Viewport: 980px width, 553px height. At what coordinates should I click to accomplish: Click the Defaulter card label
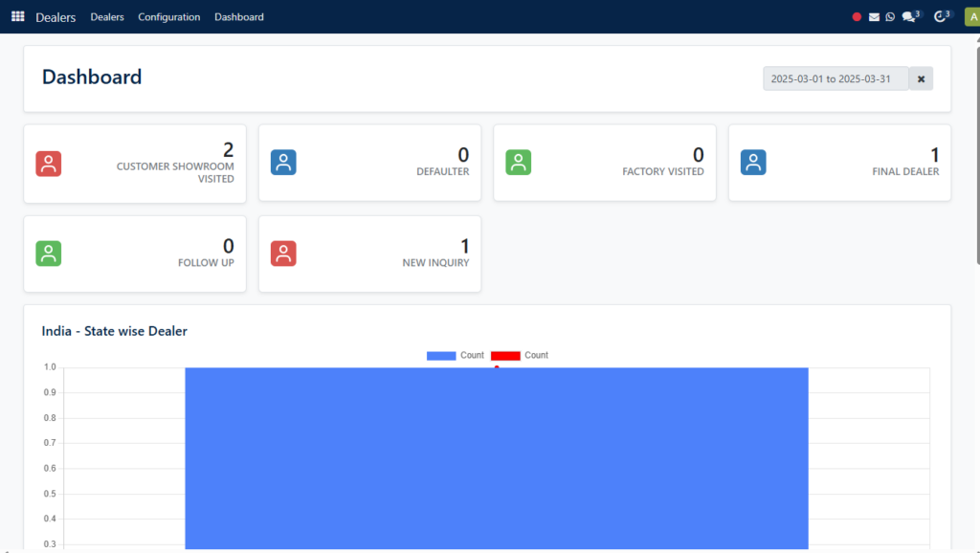coord(442,171)
